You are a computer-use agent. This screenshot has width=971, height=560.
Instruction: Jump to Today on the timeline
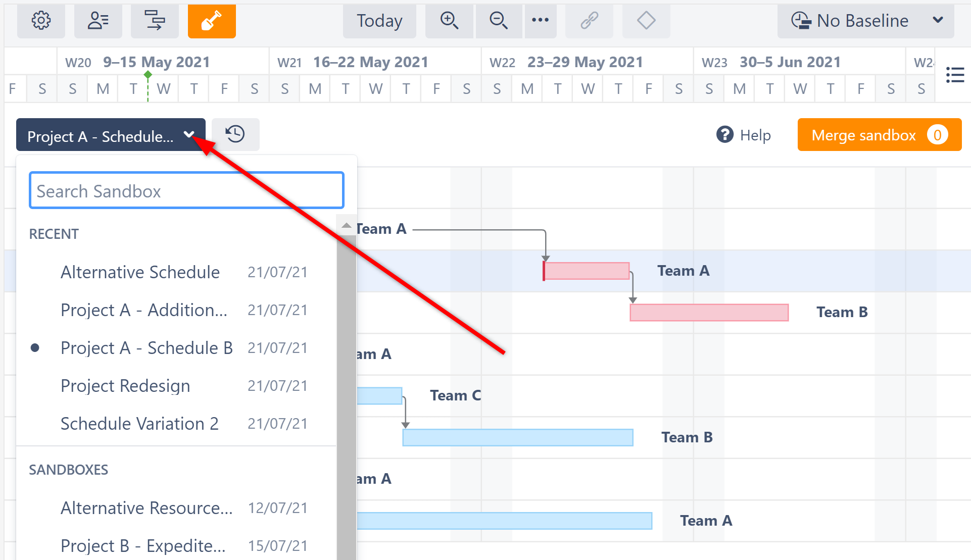tap(379, 21)
